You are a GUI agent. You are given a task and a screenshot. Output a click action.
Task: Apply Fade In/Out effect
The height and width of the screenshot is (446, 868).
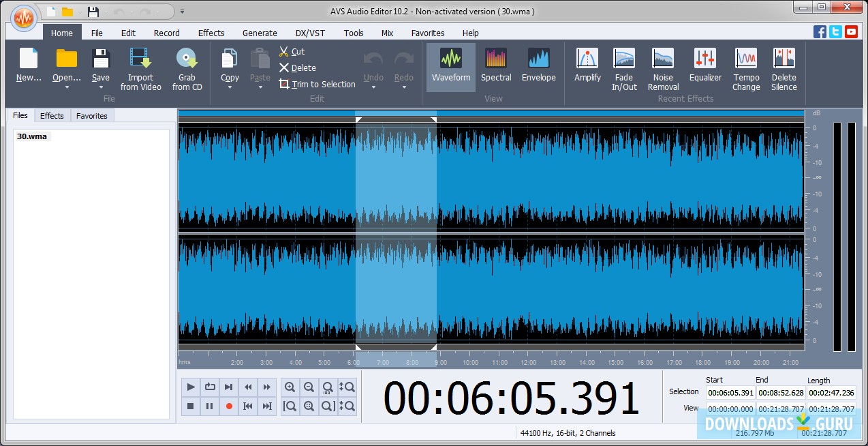click(x=623, y=67)
